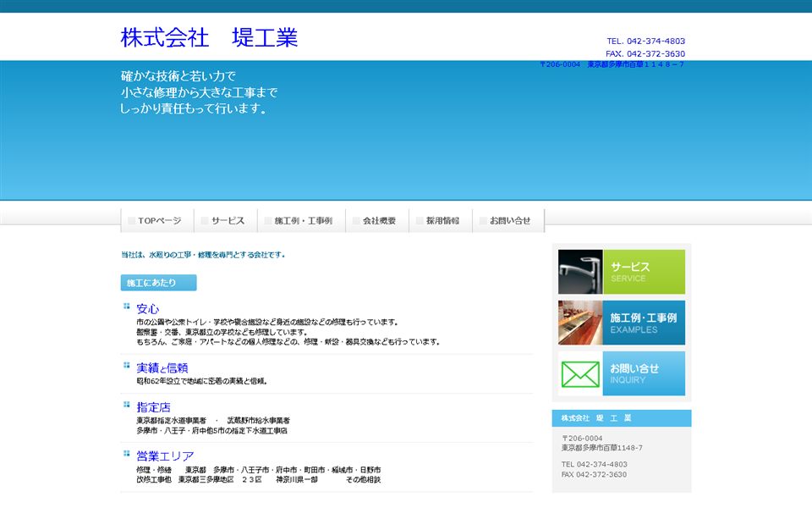Screen dimensions: 812x508
Task: Select the 会社概要 navigation tab
Action: coord(377,221)
